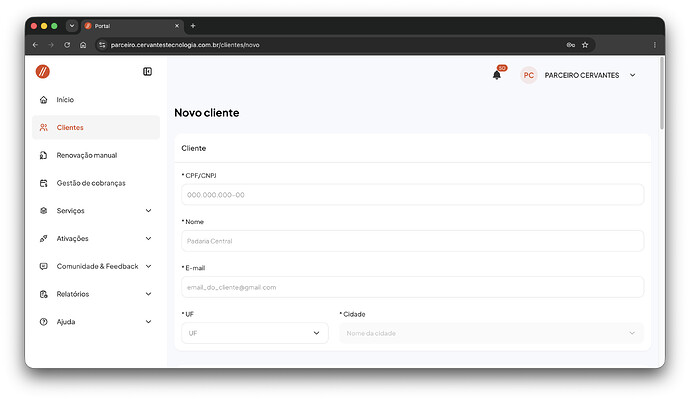Go to Início in sidebar
This screenshot has width=690, height=401.
coord(96,99)
